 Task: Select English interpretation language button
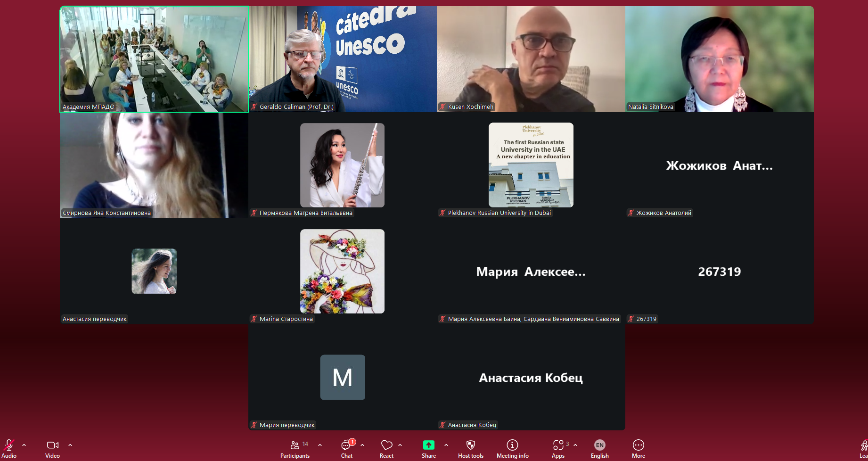(599, 448)
